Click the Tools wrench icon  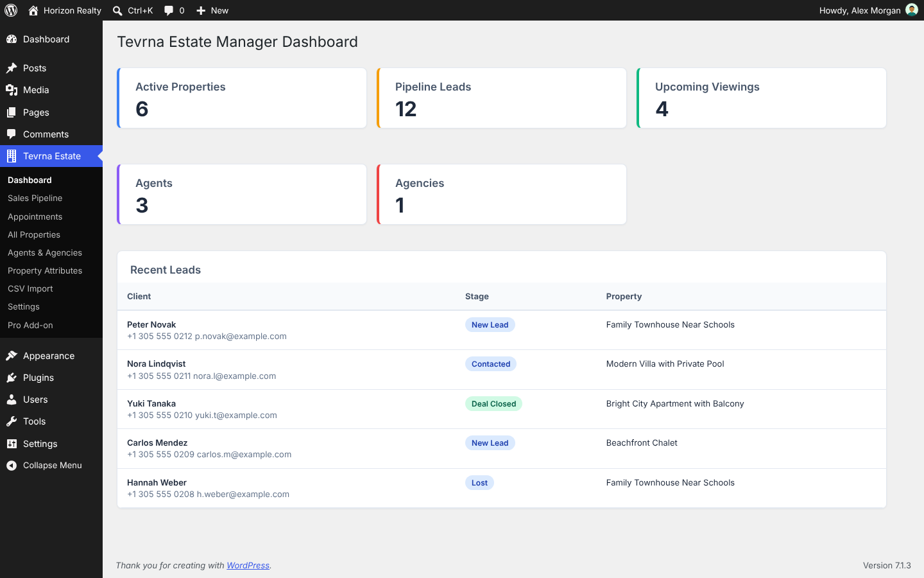click(12, 421)
